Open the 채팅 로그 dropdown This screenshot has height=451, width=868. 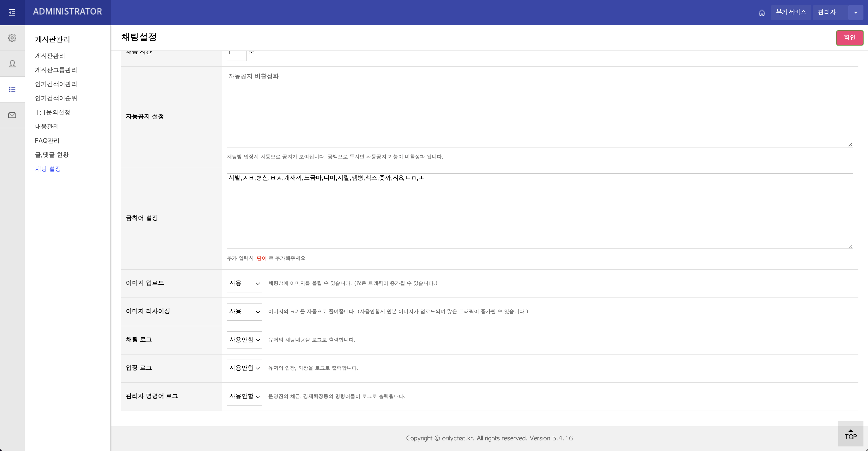(x=244, y=340)
